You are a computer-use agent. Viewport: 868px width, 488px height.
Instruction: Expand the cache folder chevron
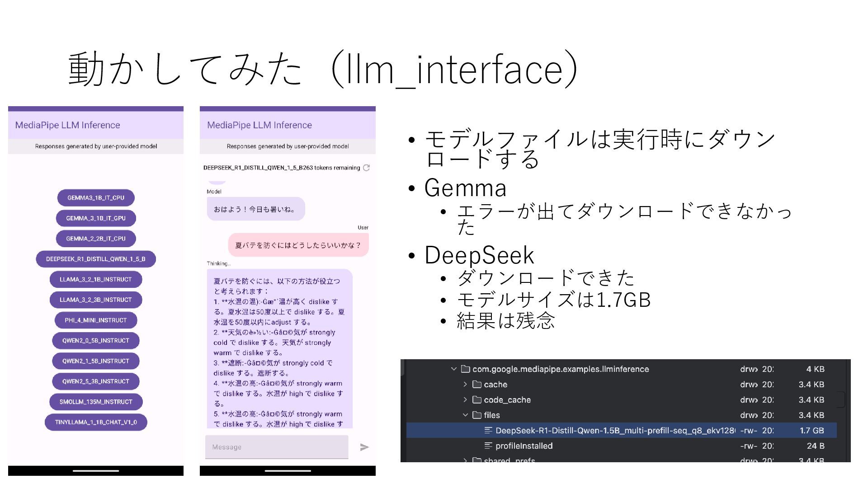coord(465,385)
